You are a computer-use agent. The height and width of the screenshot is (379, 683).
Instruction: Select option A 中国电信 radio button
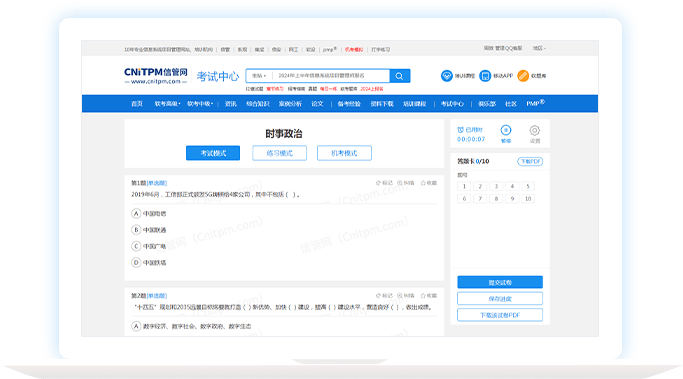tap(136, 213)
